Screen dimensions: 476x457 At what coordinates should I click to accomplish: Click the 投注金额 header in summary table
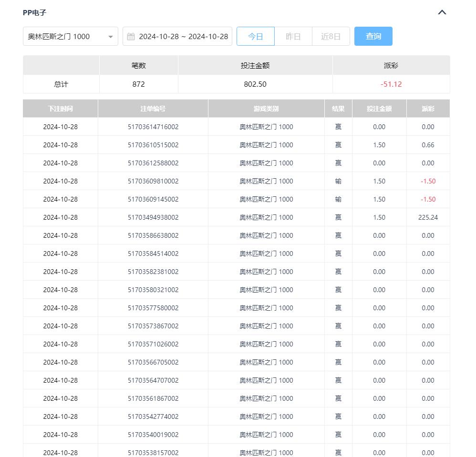coord(255,65)
